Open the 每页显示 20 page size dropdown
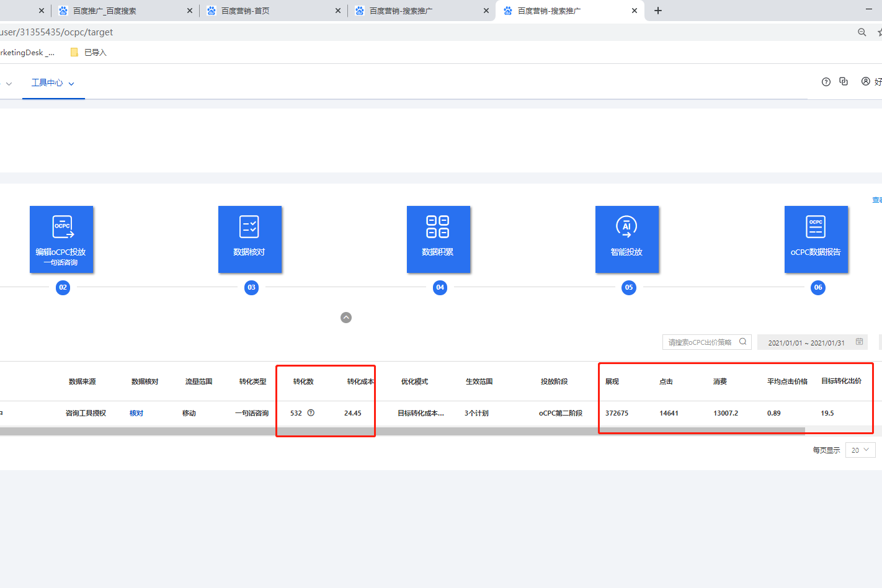 pos(860,450)
